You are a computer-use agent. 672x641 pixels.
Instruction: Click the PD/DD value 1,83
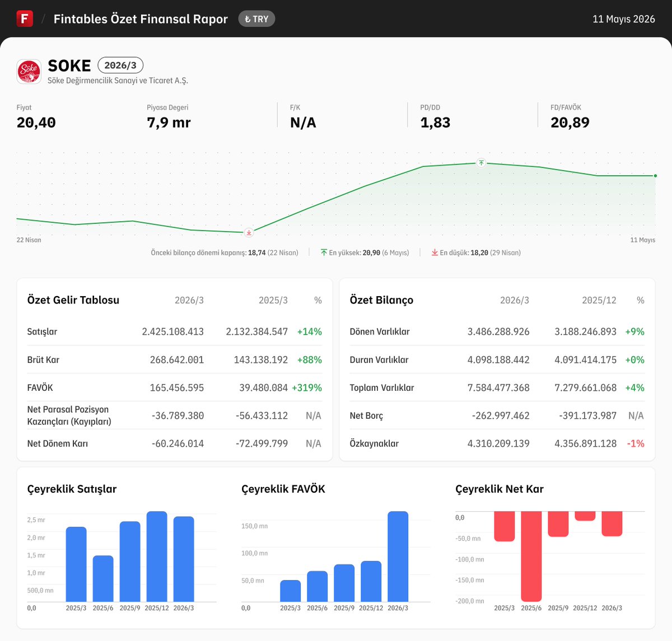(x=435, y=123)
